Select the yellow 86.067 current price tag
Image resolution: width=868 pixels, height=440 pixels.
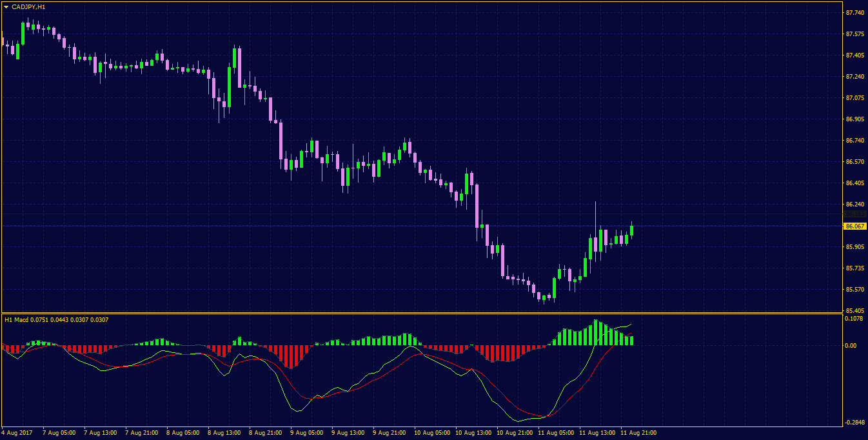[854, 226]
